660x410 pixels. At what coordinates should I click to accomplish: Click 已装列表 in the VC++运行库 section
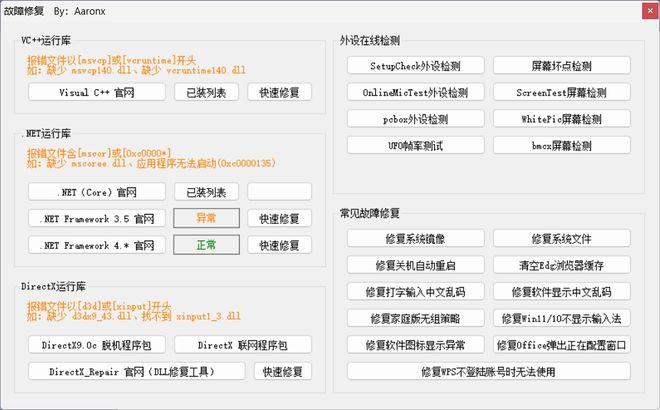click(206, 92)
